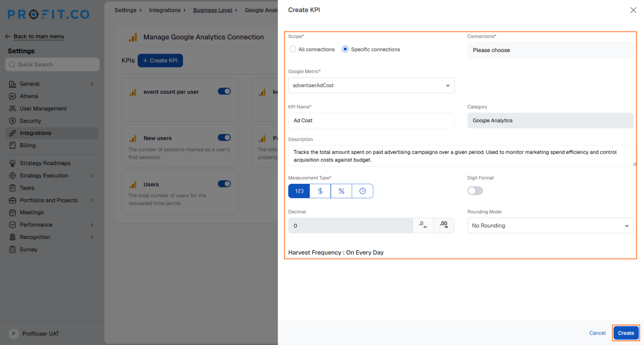Image resolution: width=644 pixels, height=345 pixels.
Task: Click the back arrow icon in sidebar
Action: tap(8, 36)
